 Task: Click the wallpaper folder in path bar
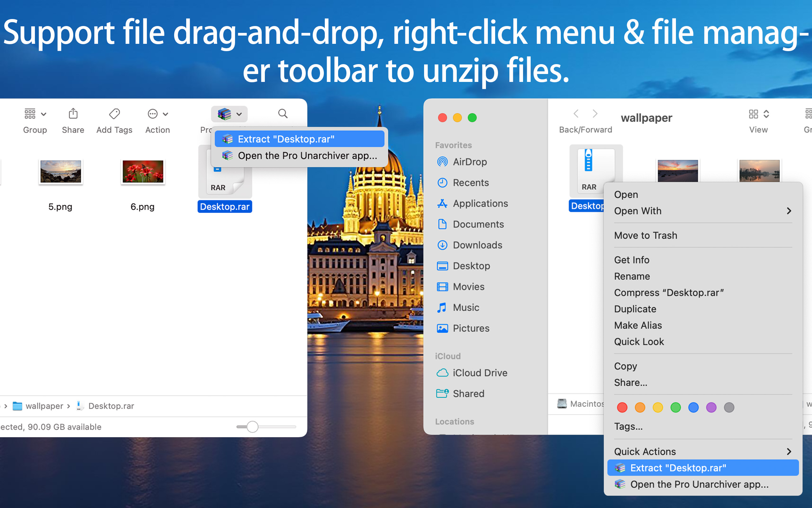[38, 406]
